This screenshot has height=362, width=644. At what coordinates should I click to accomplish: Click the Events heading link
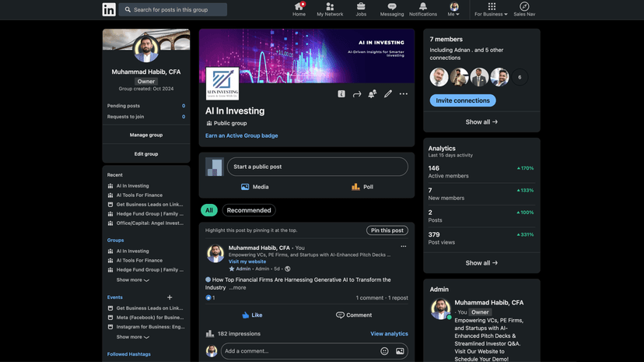(x=115, y=297)
